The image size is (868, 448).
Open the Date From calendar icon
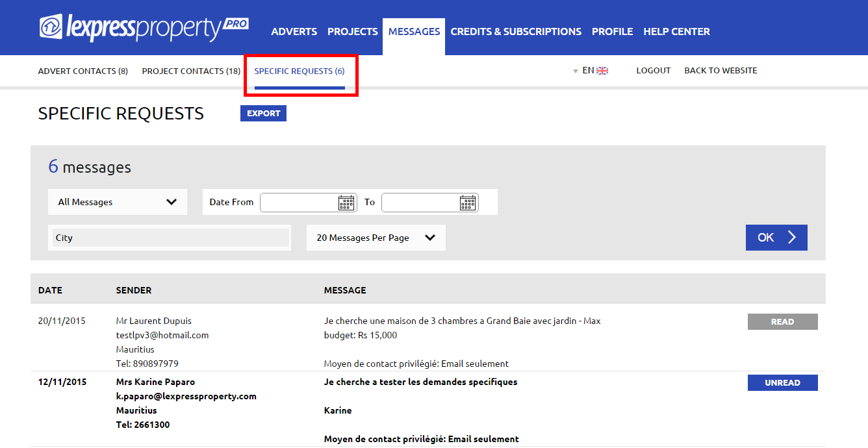pyautogui.click(x=346, y=203)
